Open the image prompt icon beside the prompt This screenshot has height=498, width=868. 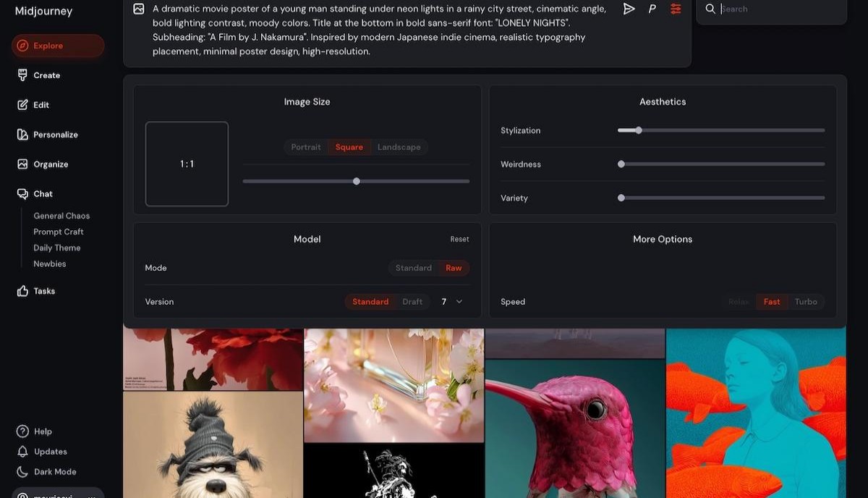[x=137, y=9]
